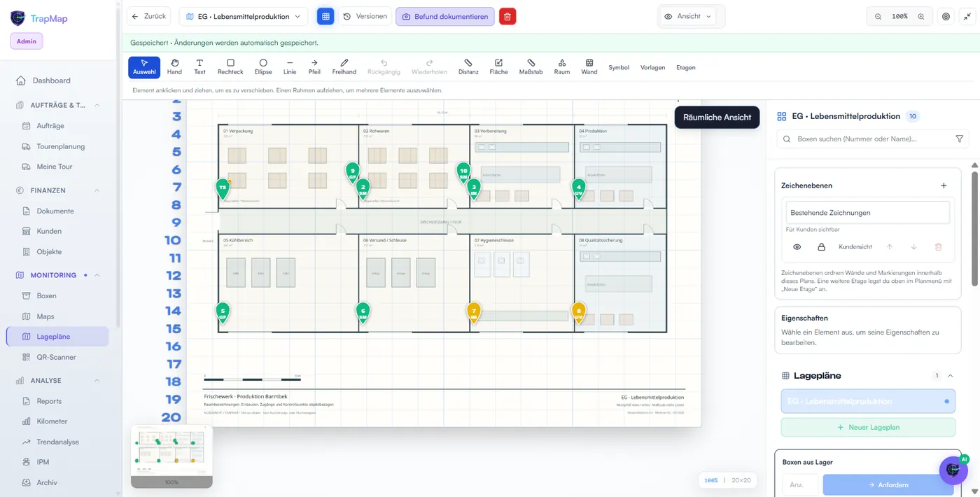Zoom out with the minus magnifier
The image size is (980, 497).
click(878, 16)
